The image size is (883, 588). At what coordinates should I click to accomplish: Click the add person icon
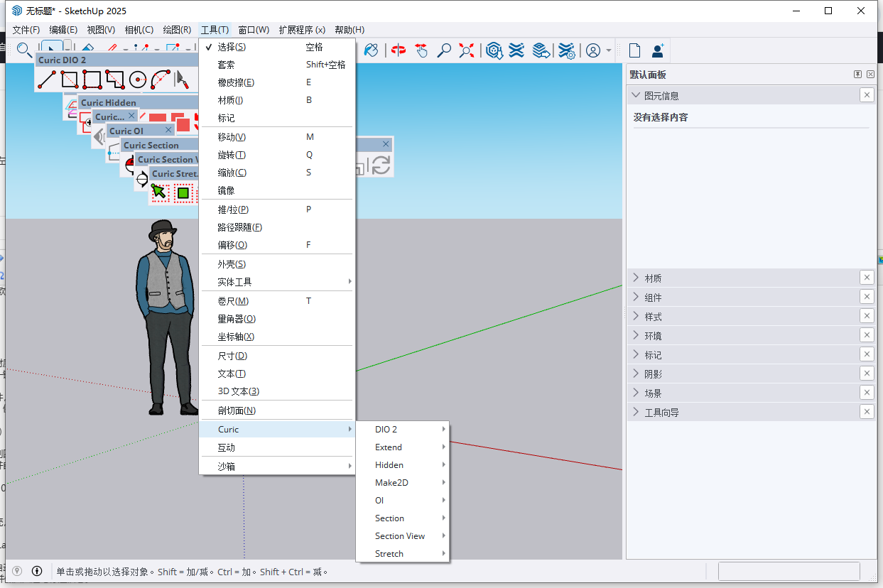click(658, 50)
